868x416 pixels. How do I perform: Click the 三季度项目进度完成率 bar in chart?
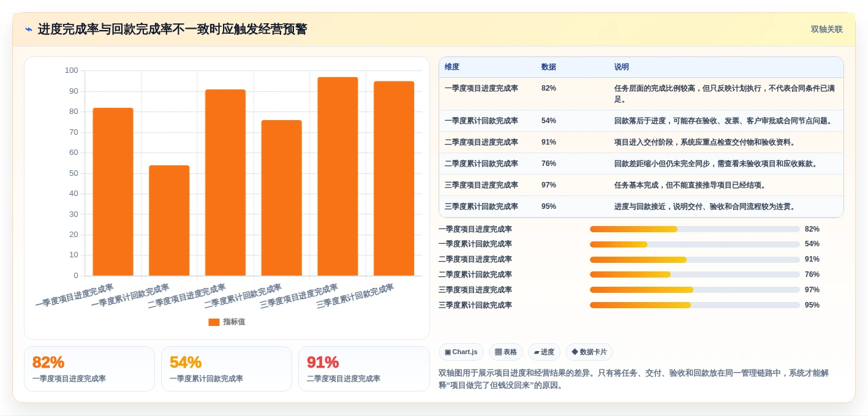[338, 176]
